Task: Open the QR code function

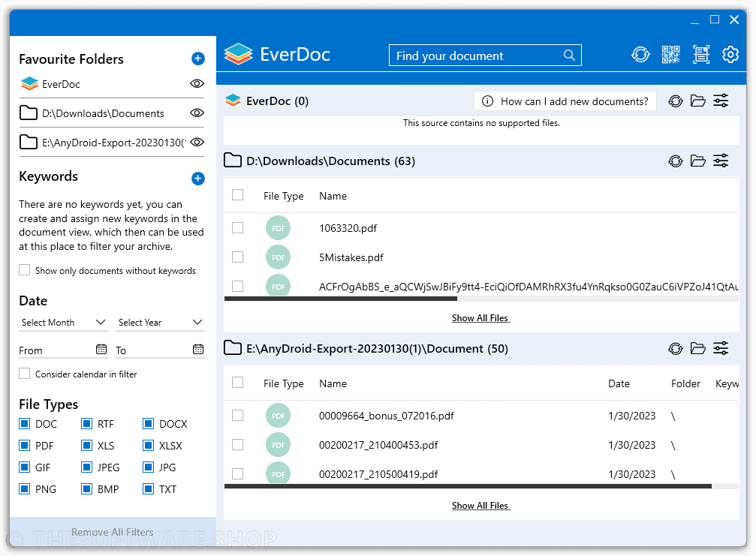Action: pyautogui.click(x=670, y=55)
